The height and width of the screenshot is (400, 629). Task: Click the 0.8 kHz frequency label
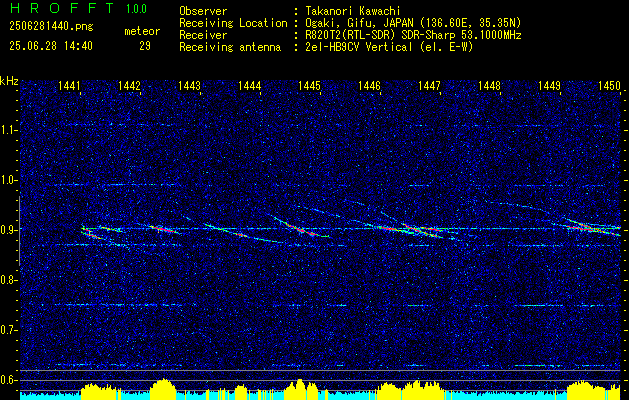pos(7,280)
